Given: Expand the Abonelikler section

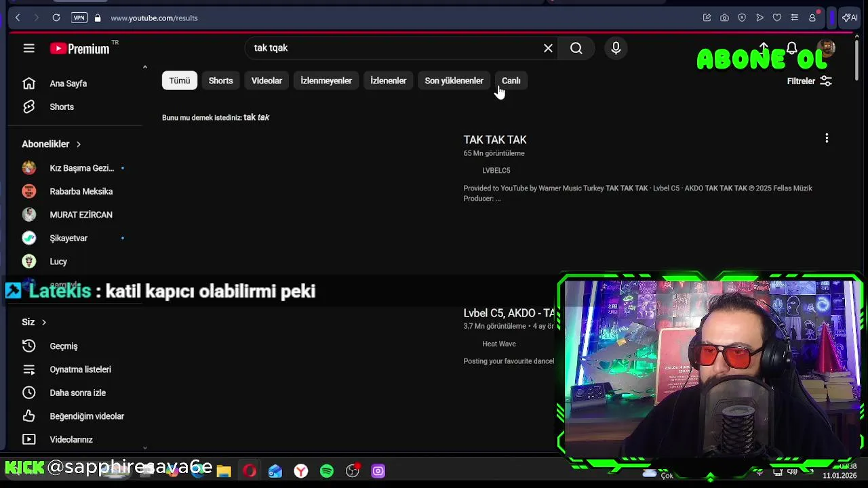Looking at the screenshot, I should coord(52,144).
